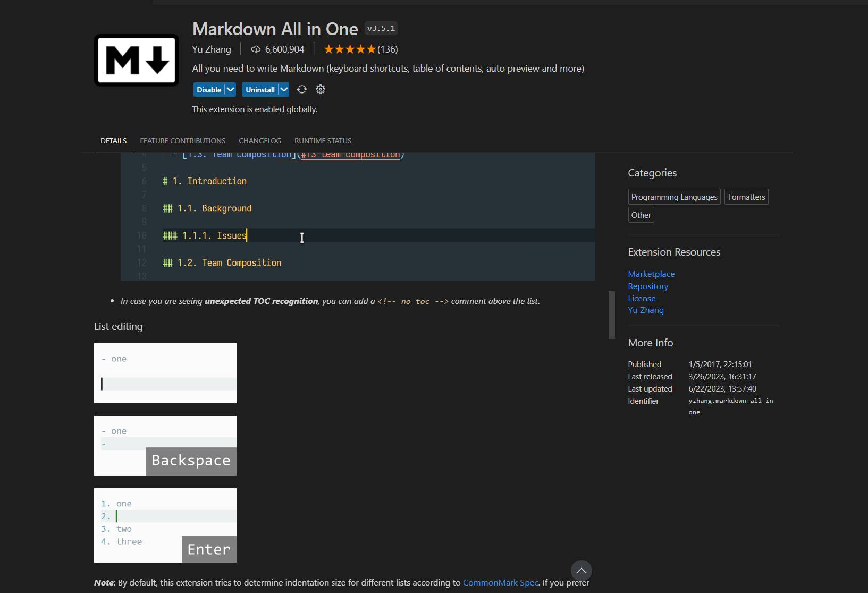Click the scroll-to-top arrow button
Screen dimensions: 868x593
[582, 571]
